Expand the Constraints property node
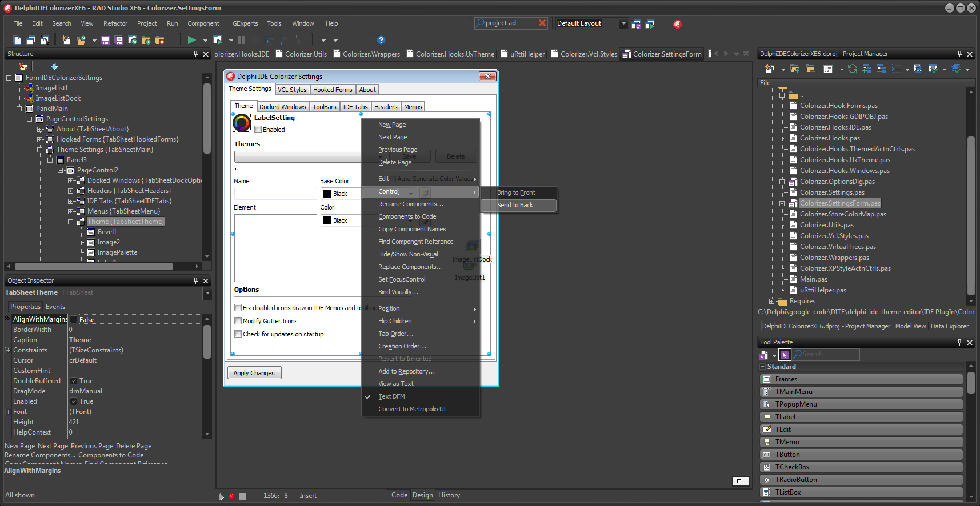980x506 pixels. click(x=8, y=350)
